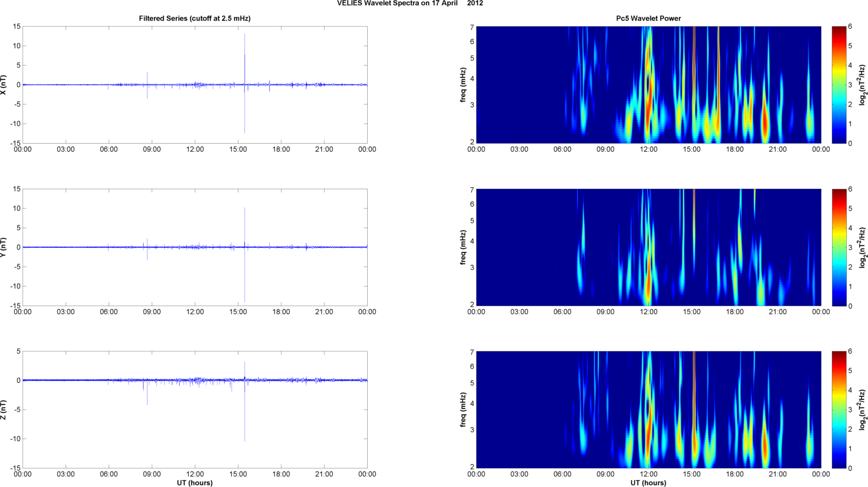Click the colorbar of the bottom wavelet plot
Viewport: 868px width, 487px height.
(x=839, y=410)
